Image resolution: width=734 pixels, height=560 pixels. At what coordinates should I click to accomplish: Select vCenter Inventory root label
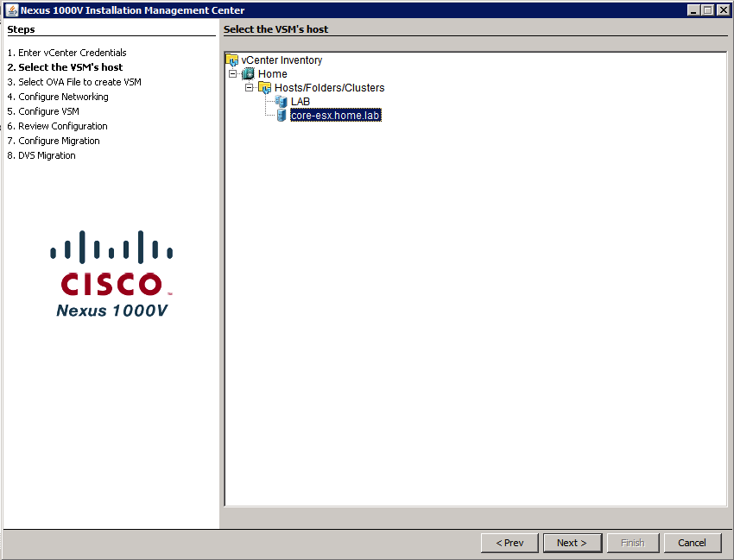pos(282,60)
